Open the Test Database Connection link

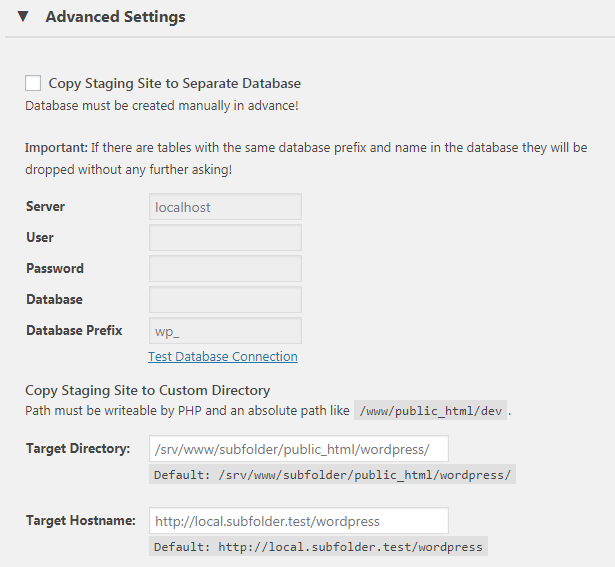223,356
